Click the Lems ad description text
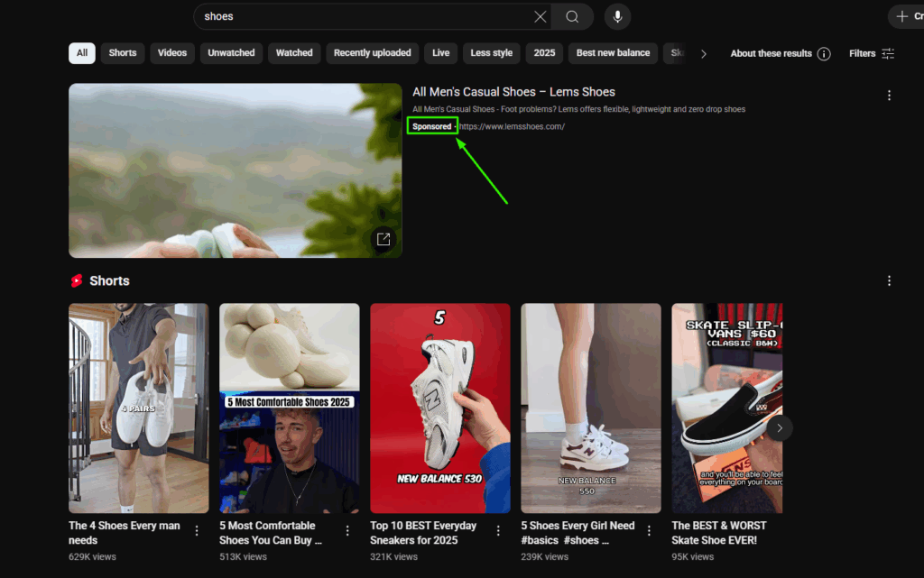Image resolution: width=924 pixels, height=578 pixels. 578,109
